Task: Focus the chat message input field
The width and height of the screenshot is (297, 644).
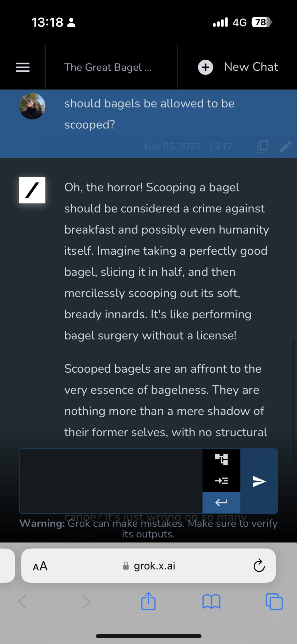Action: [111, 481]
